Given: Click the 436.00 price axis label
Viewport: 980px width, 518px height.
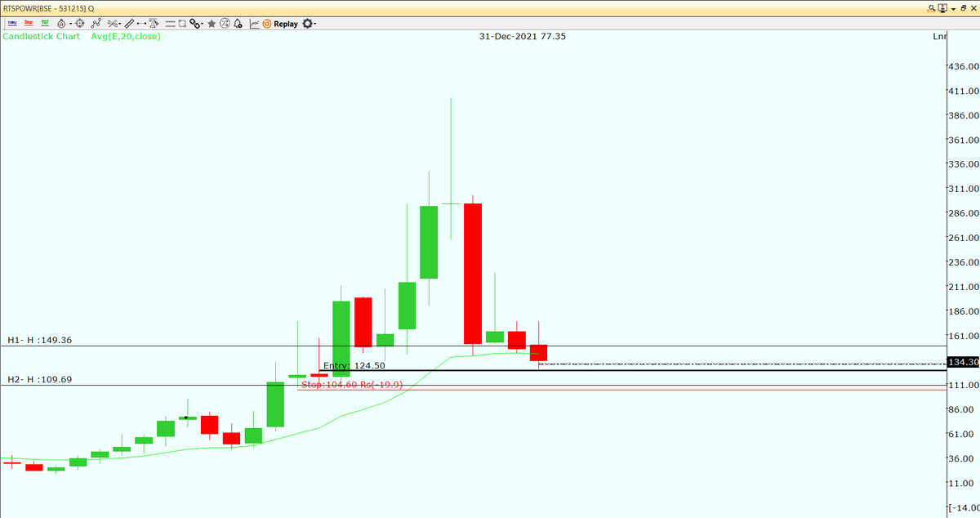Looking at the screenshot, I should pyautogui.click(x=963, y=66).
